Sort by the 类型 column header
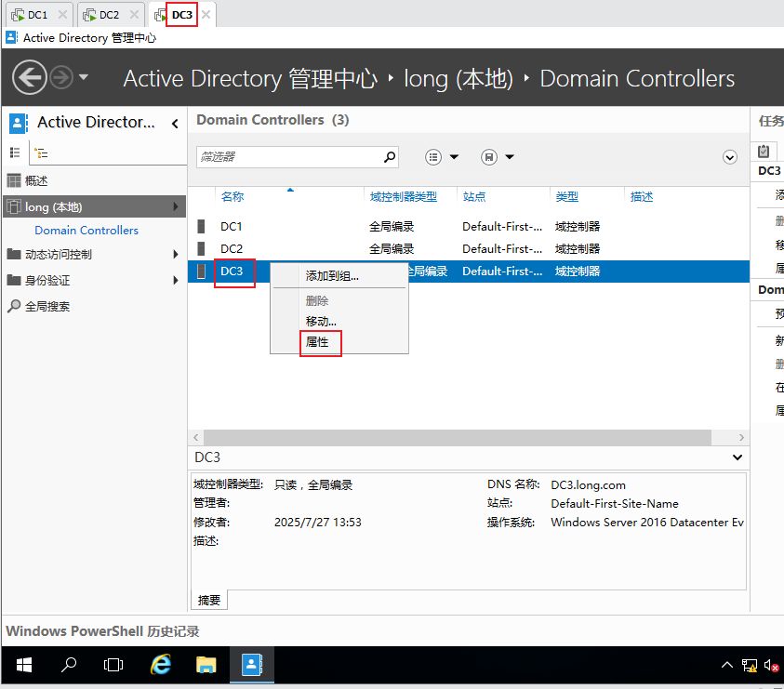The height and width of the screenshot is (689, 784). pyautogui.click(x=567, y=196)
